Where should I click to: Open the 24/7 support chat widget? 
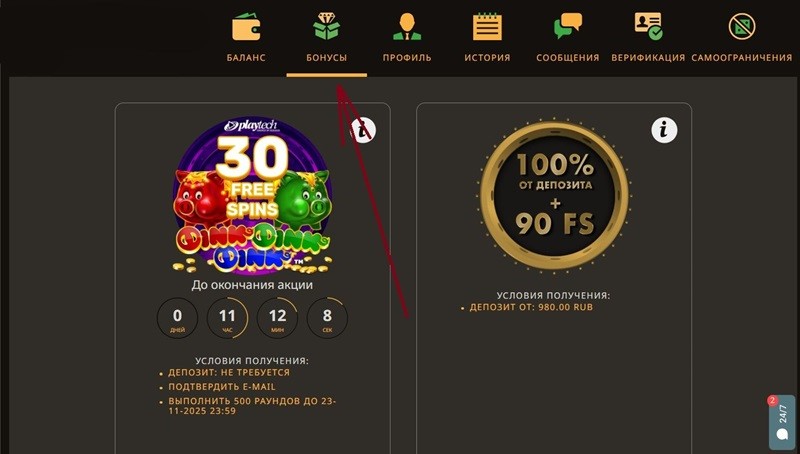click(x=782, y=422)
